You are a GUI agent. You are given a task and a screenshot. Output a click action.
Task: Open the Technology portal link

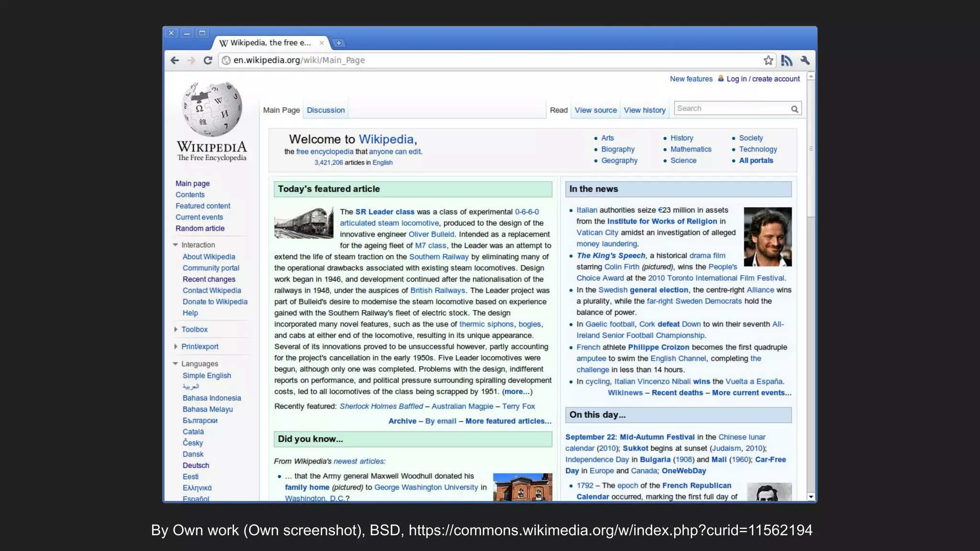click(758, 149)
